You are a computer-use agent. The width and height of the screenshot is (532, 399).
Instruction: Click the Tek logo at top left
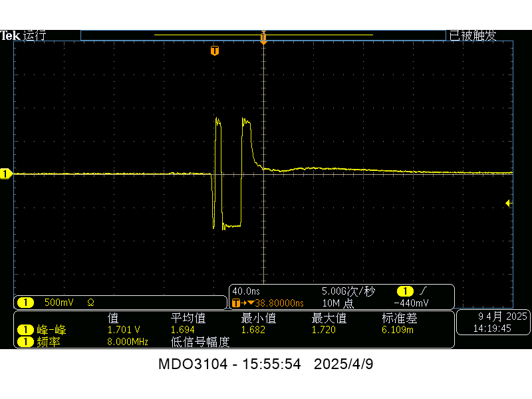(x=10, y=36)
